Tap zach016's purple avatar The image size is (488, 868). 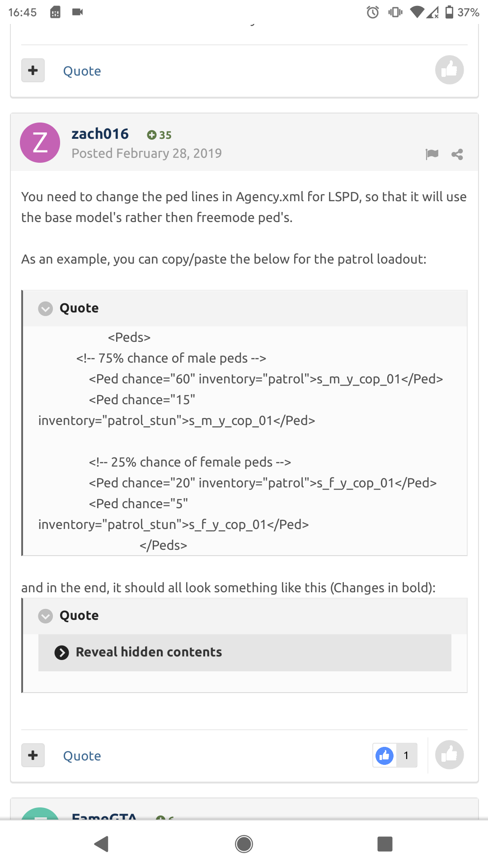(40, 142)
